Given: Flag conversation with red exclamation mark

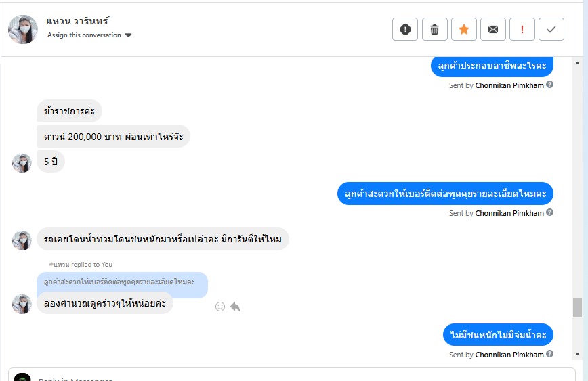Looking at the screenshot, I should (522, 29).
